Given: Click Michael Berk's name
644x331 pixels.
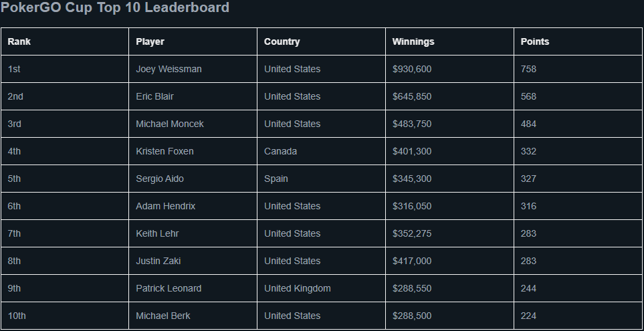Looking at the screenshot, I should (163, 316).
